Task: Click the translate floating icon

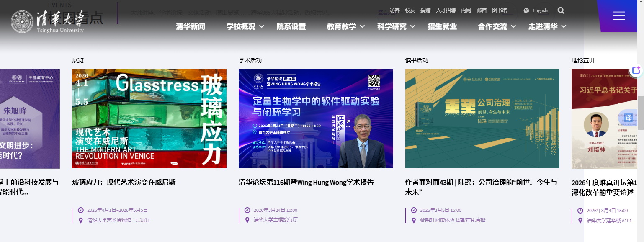Action: (x=628, y=117)
